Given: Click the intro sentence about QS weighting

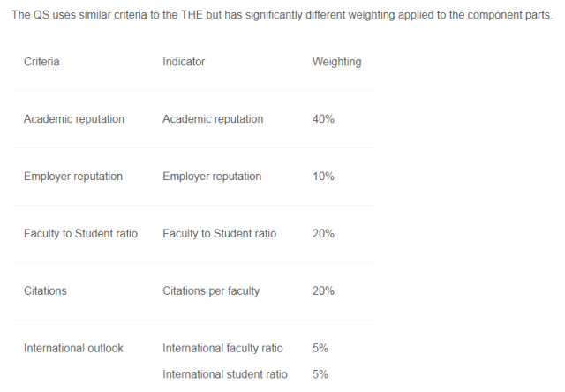Looking at the screenshot, I should click(282, 15).
